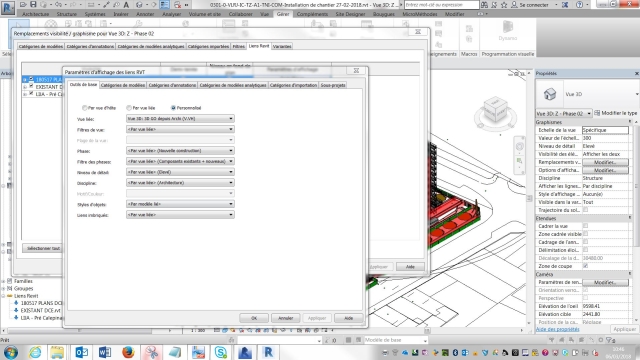
Task: Open the Windows Start menu
Action: click(10, 352)
